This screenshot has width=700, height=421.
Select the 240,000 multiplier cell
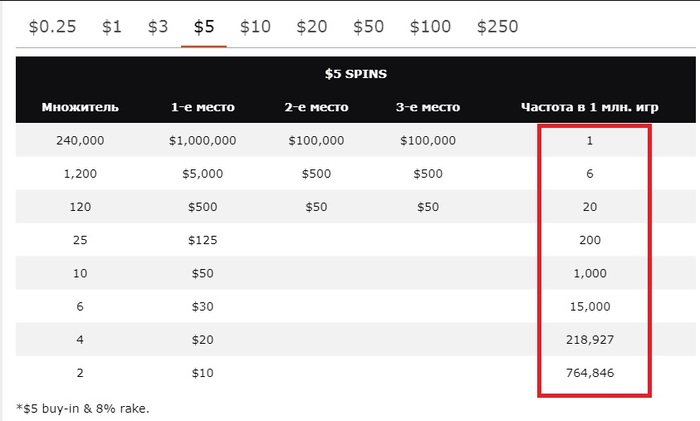[80, 141]
